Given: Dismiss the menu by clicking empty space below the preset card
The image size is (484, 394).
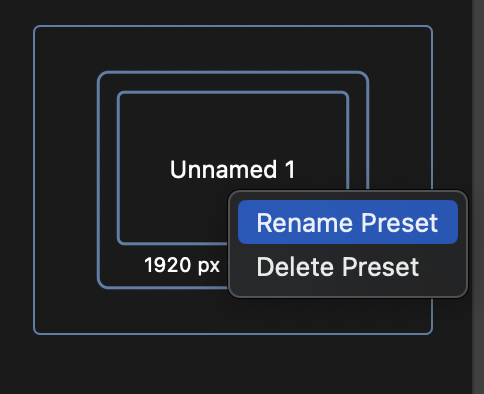Looking at the screenshot, I should (233, 363).
